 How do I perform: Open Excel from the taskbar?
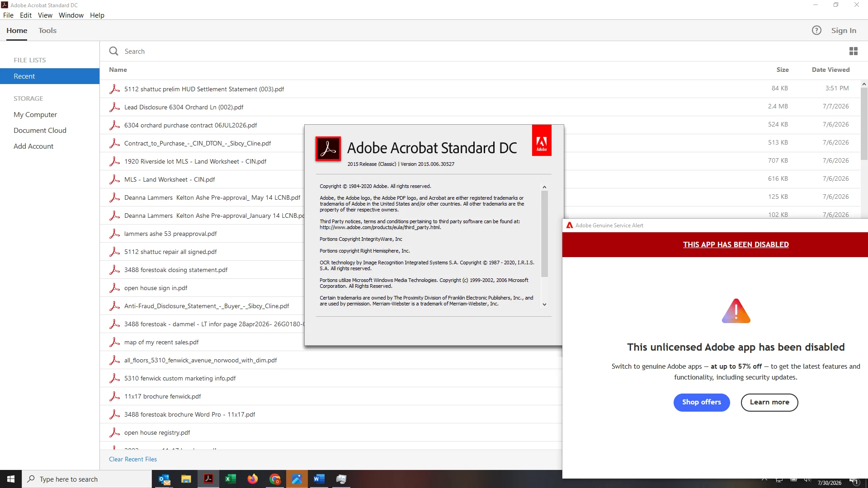click(x=231, y=479)
